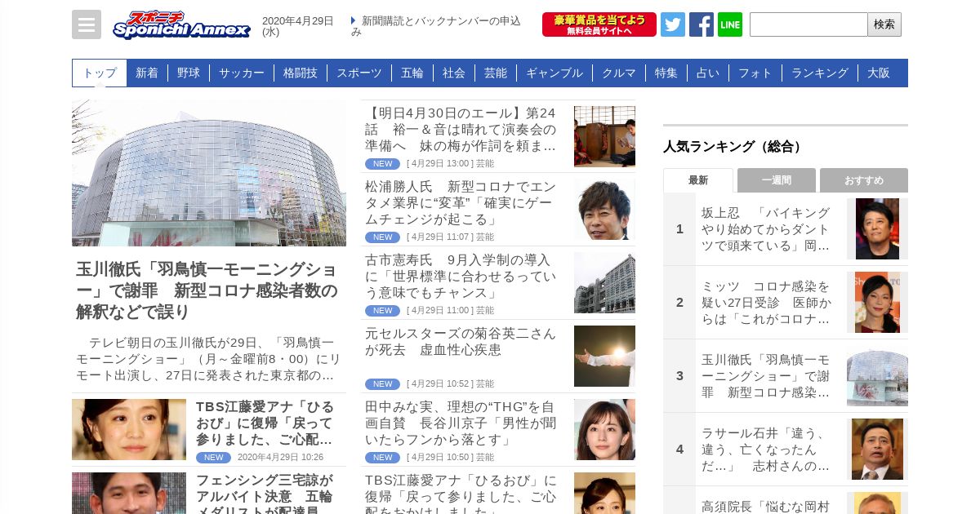
Task: Select the 格闘技 navigation tab
Action: pyautogui.click(x=301, y=73)
